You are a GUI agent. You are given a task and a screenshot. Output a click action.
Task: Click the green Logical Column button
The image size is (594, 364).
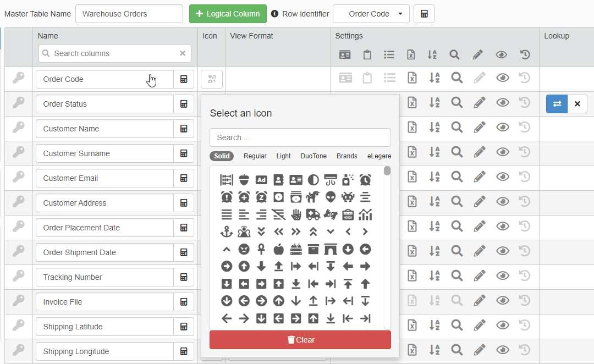tap(228, 14)
